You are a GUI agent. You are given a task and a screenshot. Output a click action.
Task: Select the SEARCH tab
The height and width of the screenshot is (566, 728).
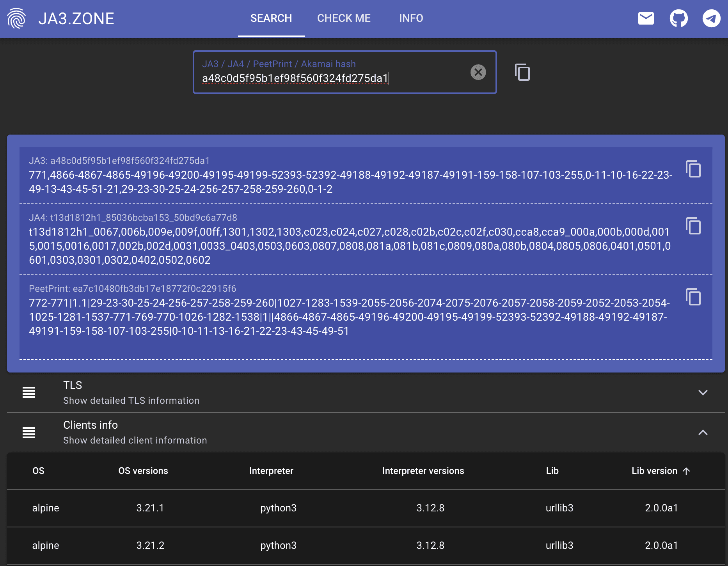271,18
